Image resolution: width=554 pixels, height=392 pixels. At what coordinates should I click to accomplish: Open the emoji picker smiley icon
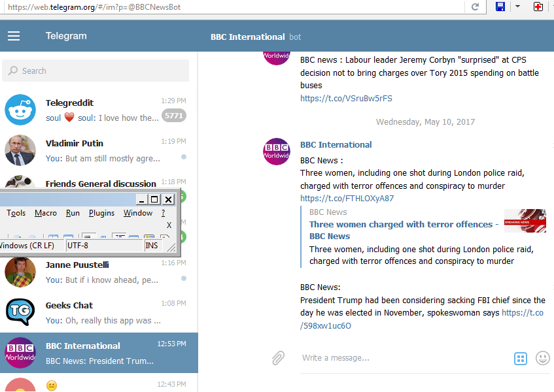pyautogui.click(x=542, y=358)
